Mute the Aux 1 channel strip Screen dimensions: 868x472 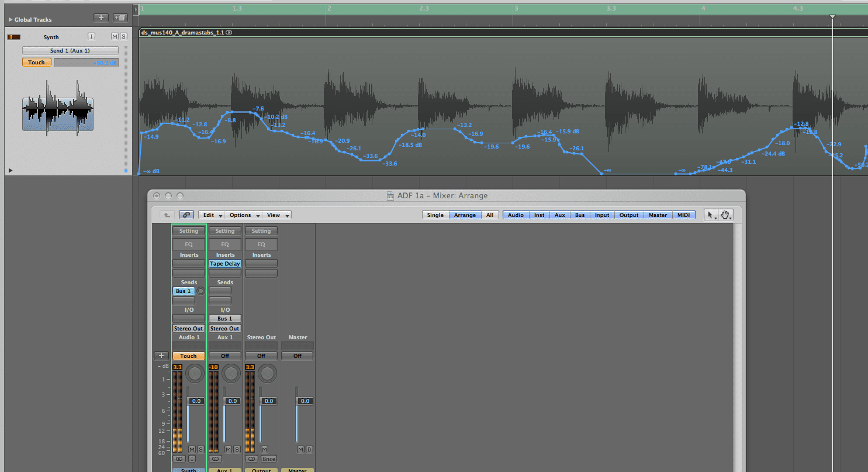coord(228,449)
